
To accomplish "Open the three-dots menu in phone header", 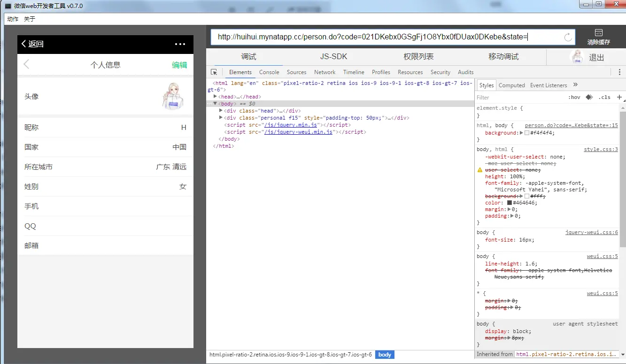I will tap(180, 44).
